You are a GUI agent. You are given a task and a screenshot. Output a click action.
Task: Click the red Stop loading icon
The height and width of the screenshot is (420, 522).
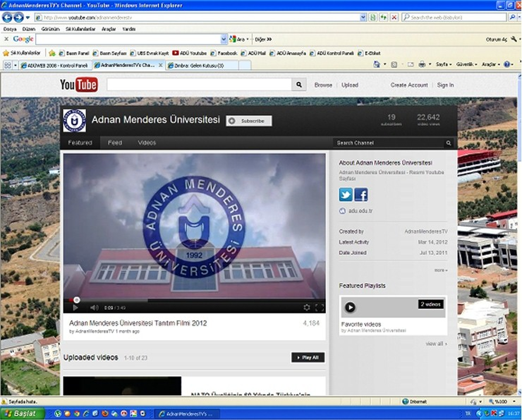394,17
